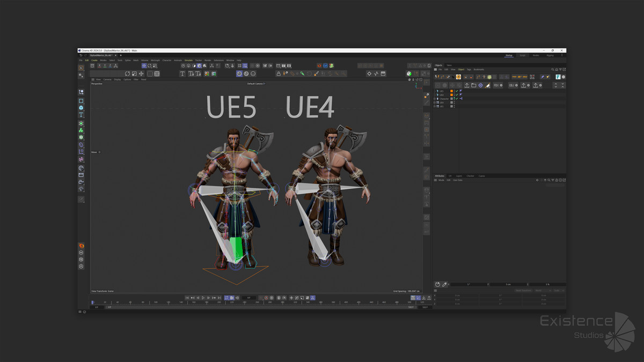Open the Bookmarks menu in Object Manager
This screenshot has height=362, width=644.
point(479,69)
